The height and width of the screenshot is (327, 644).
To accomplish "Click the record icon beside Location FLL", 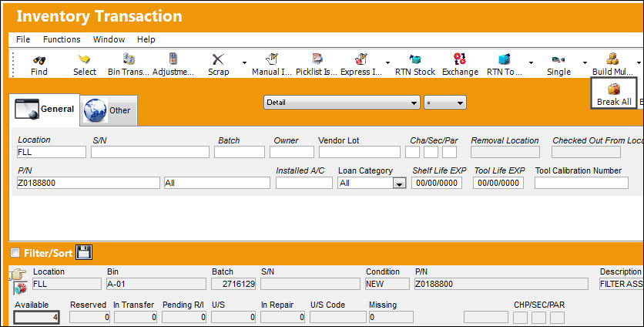I will coord(21,288).
